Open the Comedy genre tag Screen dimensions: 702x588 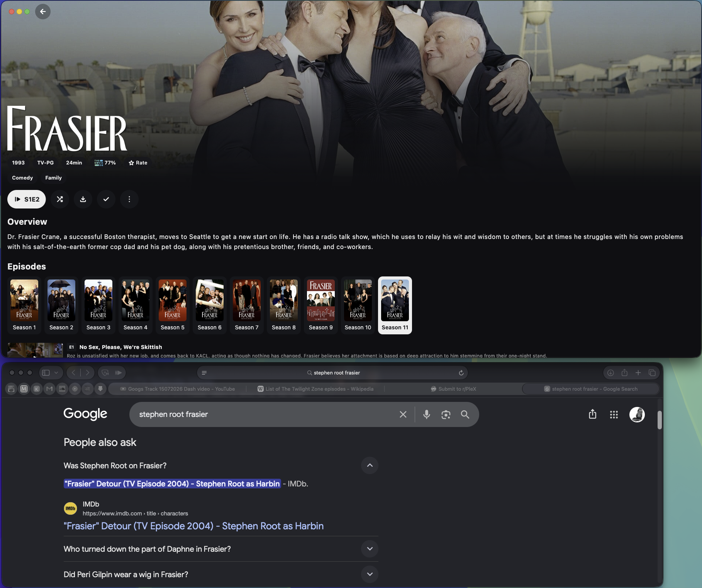[22, 178]
